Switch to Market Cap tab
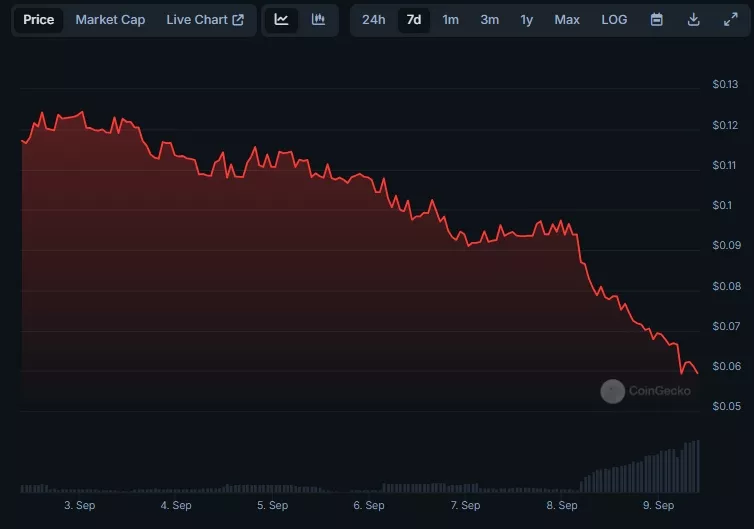The image size is (754, 529). click(110, 20)
